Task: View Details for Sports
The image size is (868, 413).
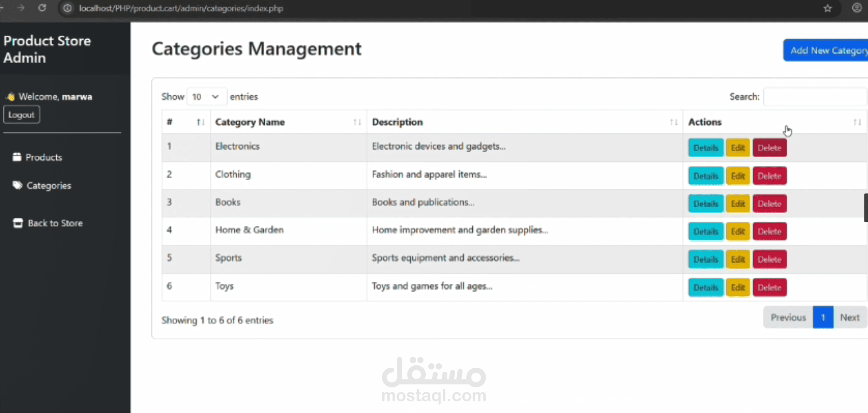Action: pyautogui.click(x=706, y=259)
